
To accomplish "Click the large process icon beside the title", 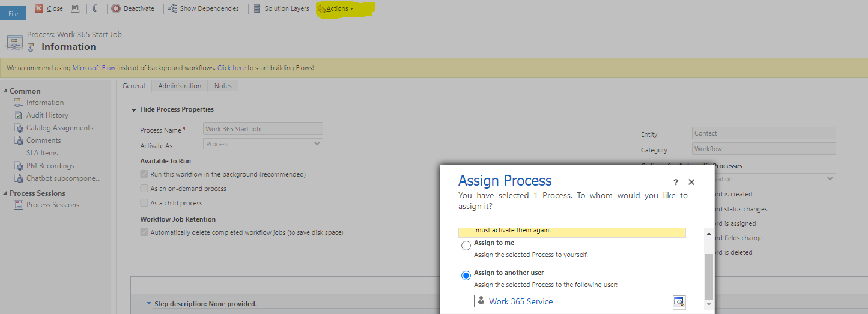I will (x=14, y=42).
